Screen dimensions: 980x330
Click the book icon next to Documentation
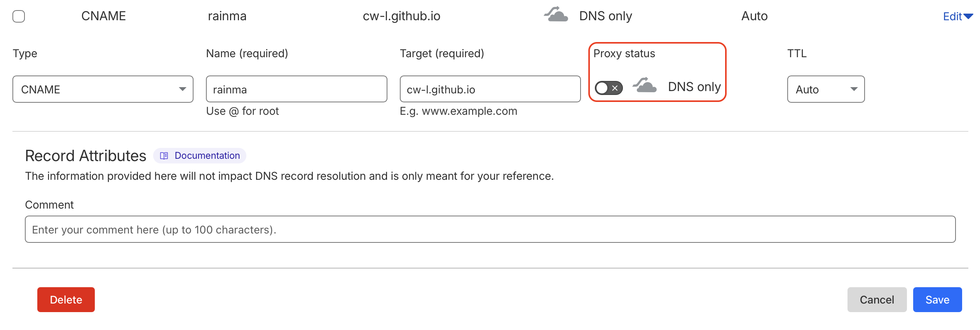pyautogui.click(x=163, y=156)
